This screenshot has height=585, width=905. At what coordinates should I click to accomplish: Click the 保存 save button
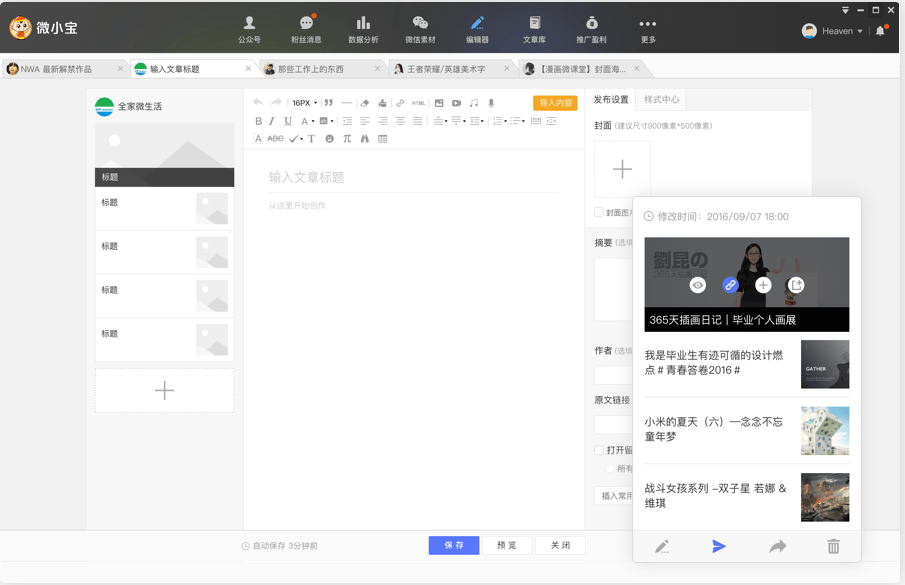coord(454,545)
